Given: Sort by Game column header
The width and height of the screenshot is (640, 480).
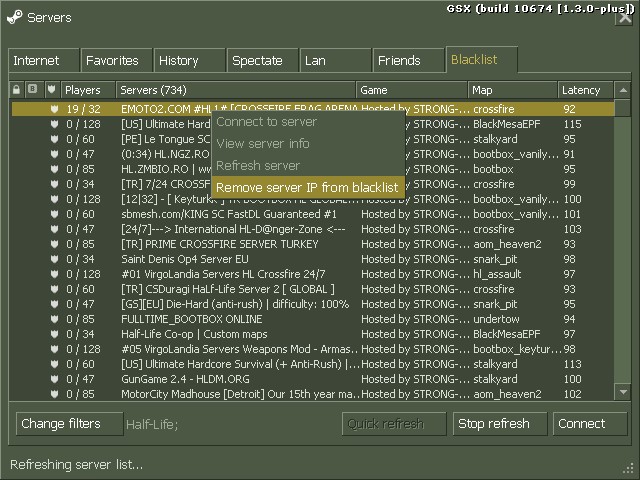Looking at the screenshot, I should (x=411, y=90).
